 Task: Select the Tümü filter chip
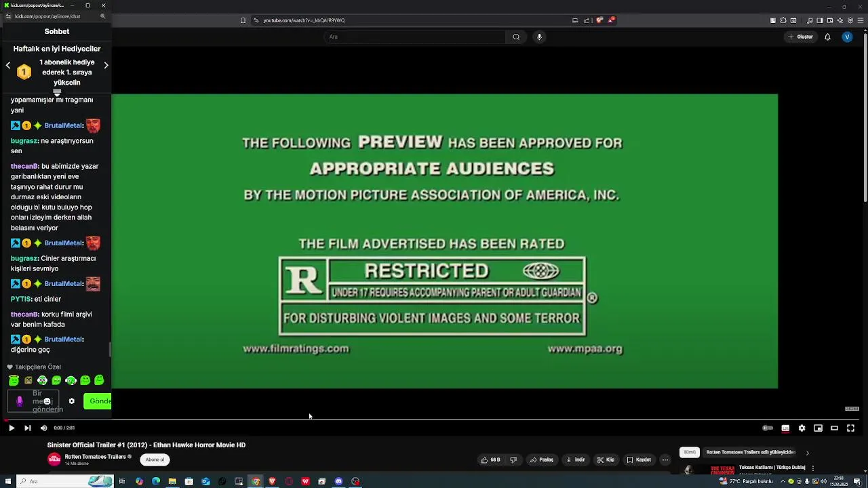point(690,452)
